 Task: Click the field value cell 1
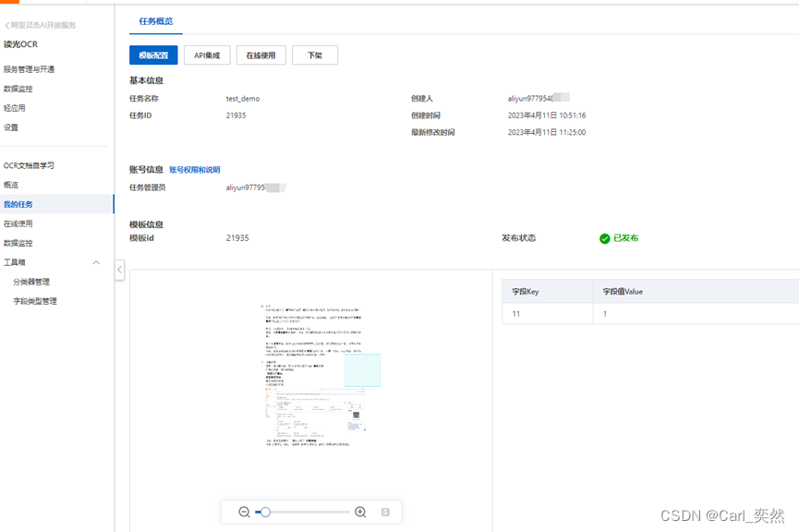tap(696, 314)
